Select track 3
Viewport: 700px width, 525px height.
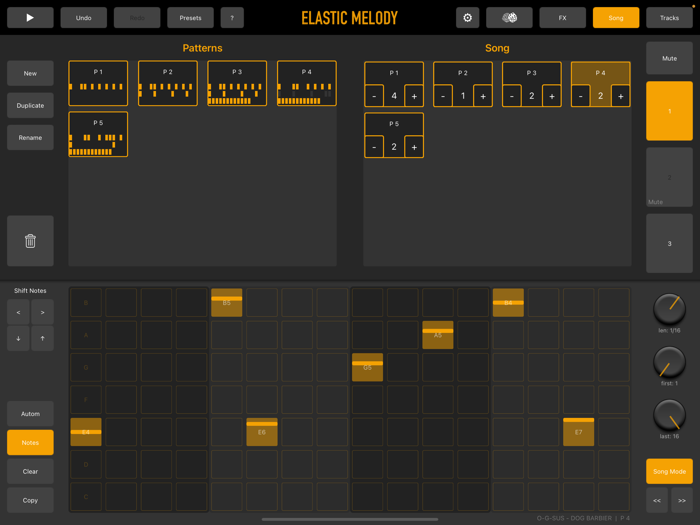point(669,243)
